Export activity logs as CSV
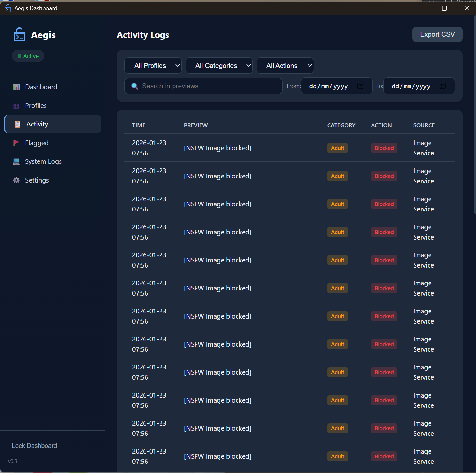Viewport: 476px width, 473px height. coord(437,34)
